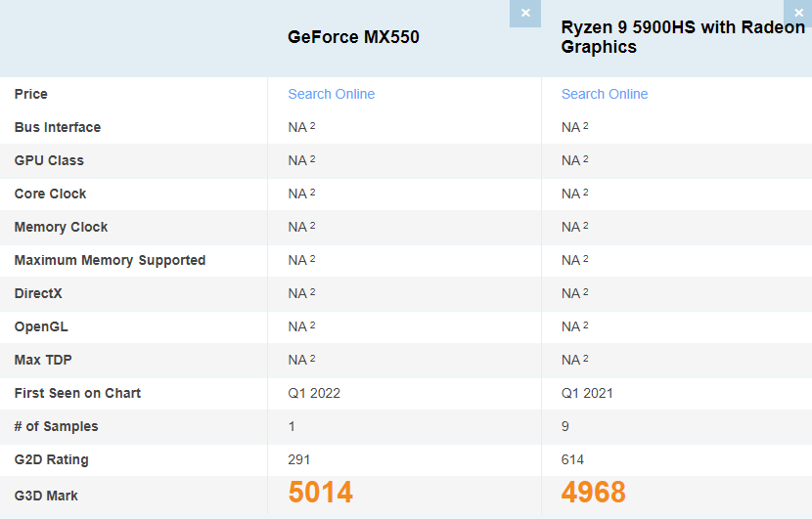Viewport: 812px width, 519px height.
Task: Remove GeForce MX550 column with its X button
Action: click(x=525, y=13)
